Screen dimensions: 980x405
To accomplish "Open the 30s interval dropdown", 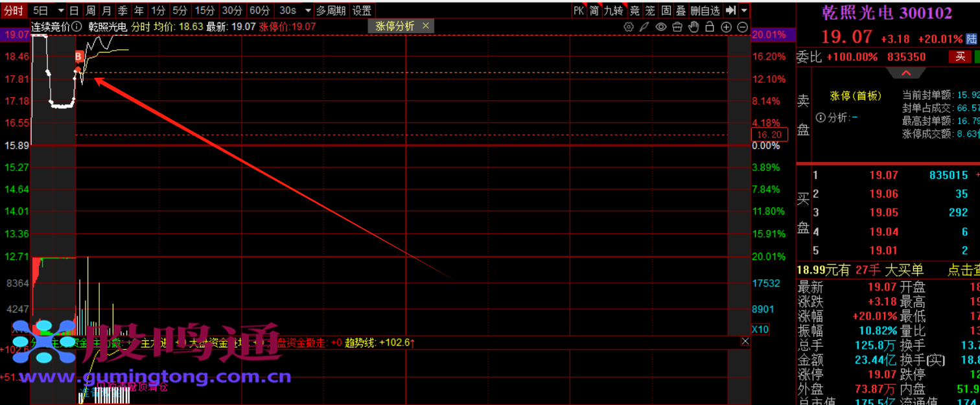I will [x=308, y=10].
